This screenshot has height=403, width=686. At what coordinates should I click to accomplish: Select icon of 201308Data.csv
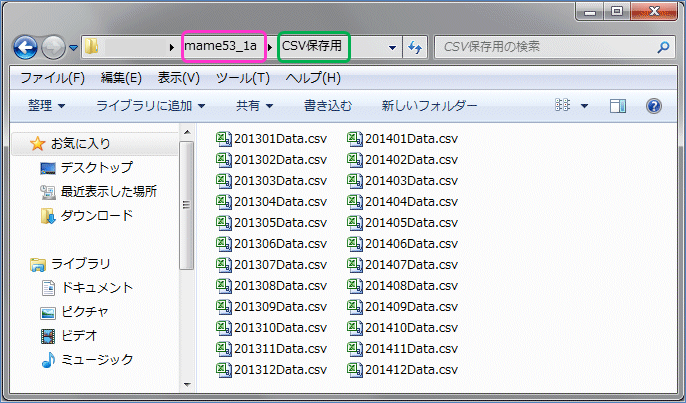coord(224,286)
